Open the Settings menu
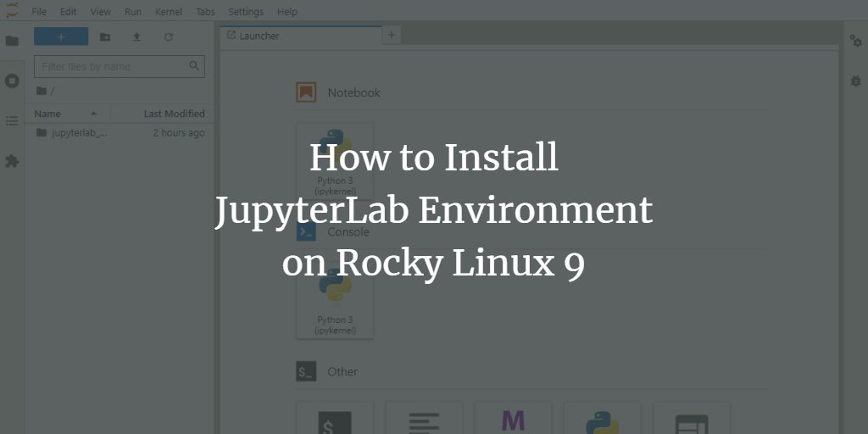Image resolution: width=868 pixels, height=434 pixels. pyautogui.click(x=246, y=12)
